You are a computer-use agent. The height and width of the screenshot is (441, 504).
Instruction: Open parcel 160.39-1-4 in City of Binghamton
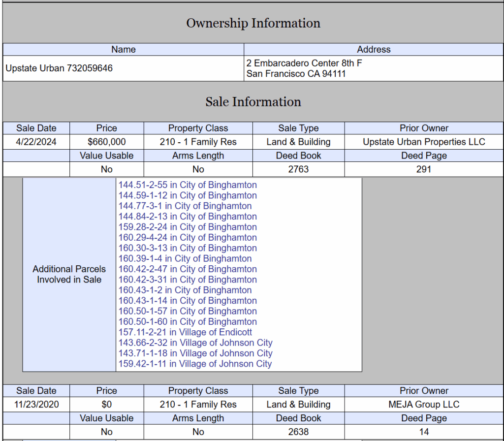(x=185, y=258)
